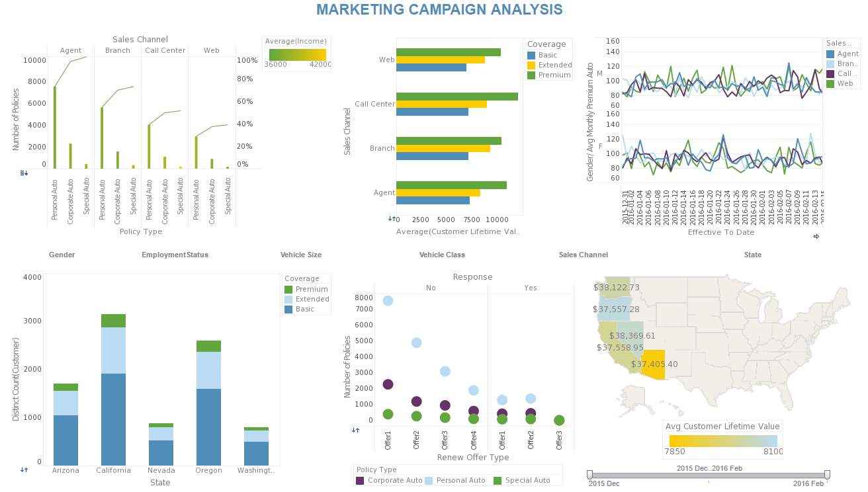Click the Web swatch in the Sales legend
The image size is (868, 492).
click(x=831, y=84)
